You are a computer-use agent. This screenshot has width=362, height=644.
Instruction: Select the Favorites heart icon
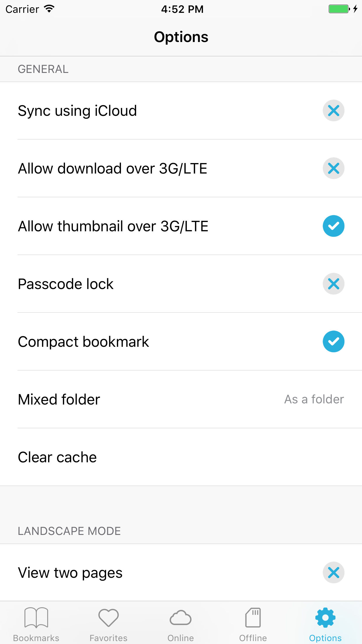[x=108, y=617]
